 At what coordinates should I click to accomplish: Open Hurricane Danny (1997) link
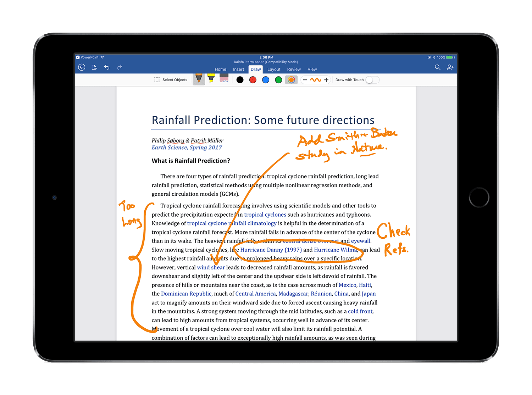[271, 250]
